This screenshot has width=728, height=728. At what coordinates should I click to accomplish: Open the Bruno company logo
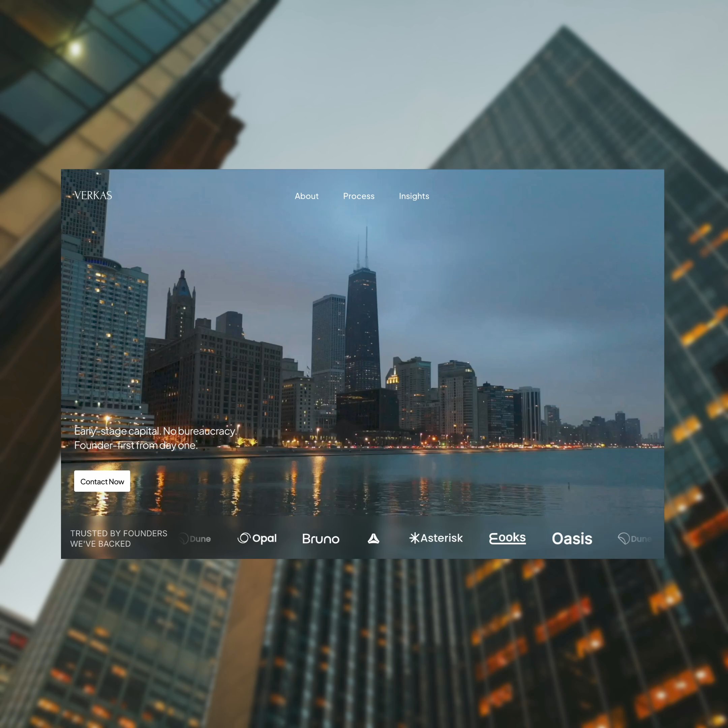pyautogui.click(x=321, y=539)
